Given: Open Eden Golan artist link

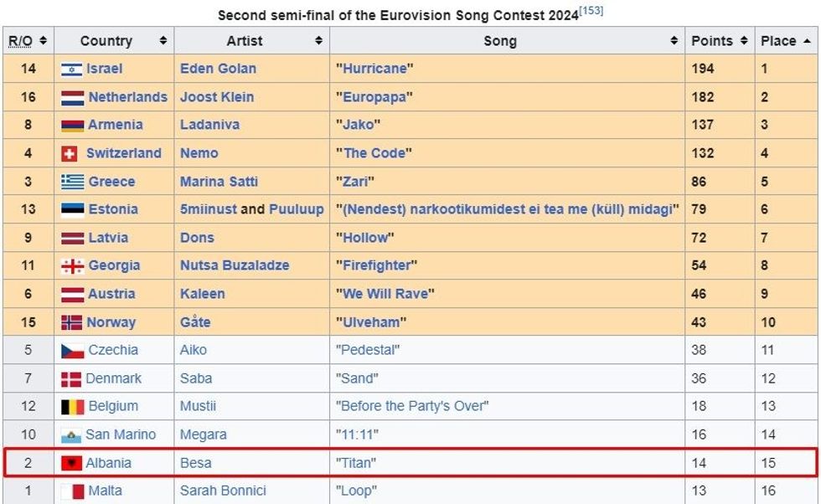Looking at the screenshot, I should point(218,69).
